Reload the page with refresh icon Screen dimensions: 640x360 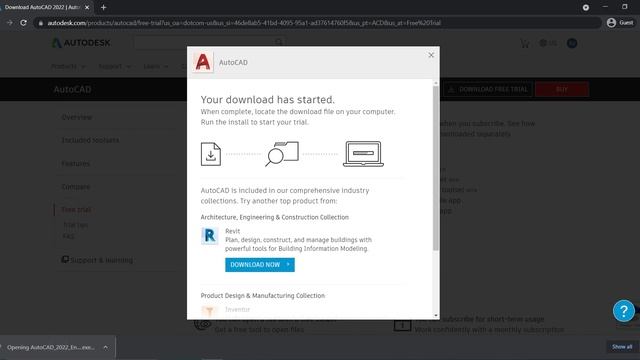(23, 23)
